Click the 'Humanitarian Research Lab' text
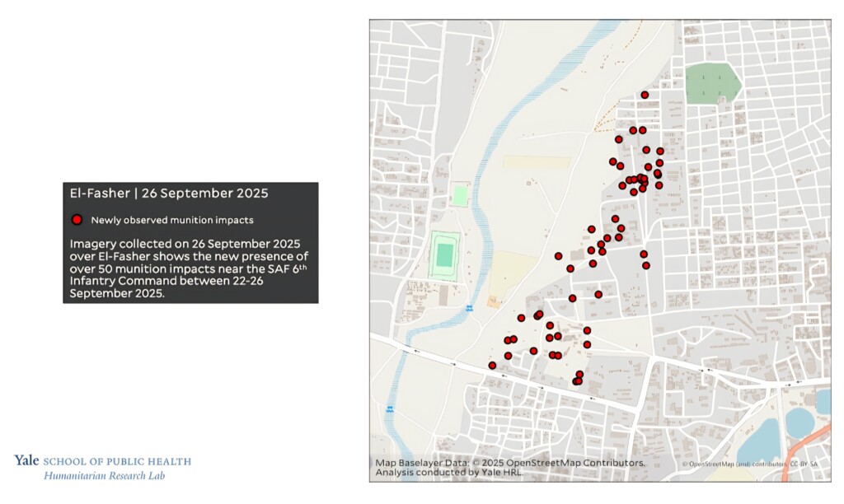This screenshot has height=504, width=844. click(x=105, y=475)
